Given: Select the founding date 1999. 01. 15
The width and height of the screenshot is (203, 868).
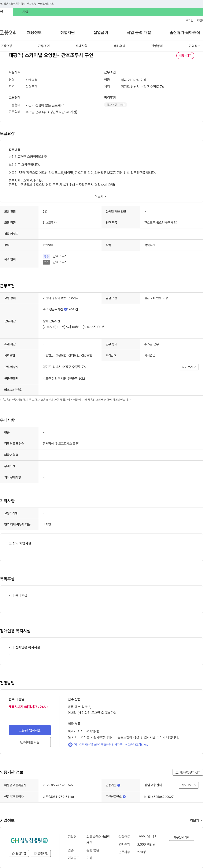Looking at the screenshot, I should pyautogui.click(x=147, y=837).
